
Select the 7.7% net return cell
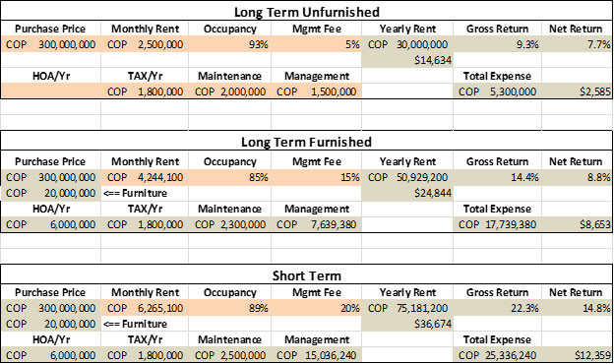(577, 44)
